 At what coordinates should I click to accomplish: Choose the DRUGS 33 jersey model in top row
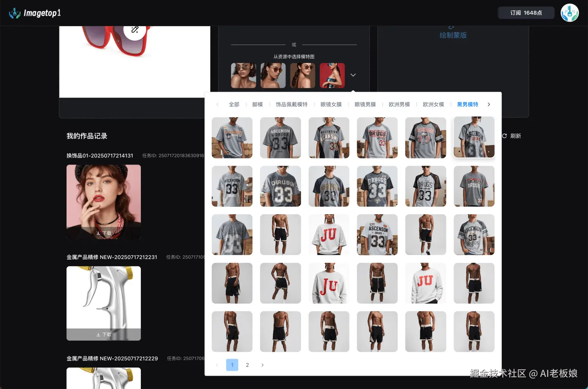pos(377,138)
